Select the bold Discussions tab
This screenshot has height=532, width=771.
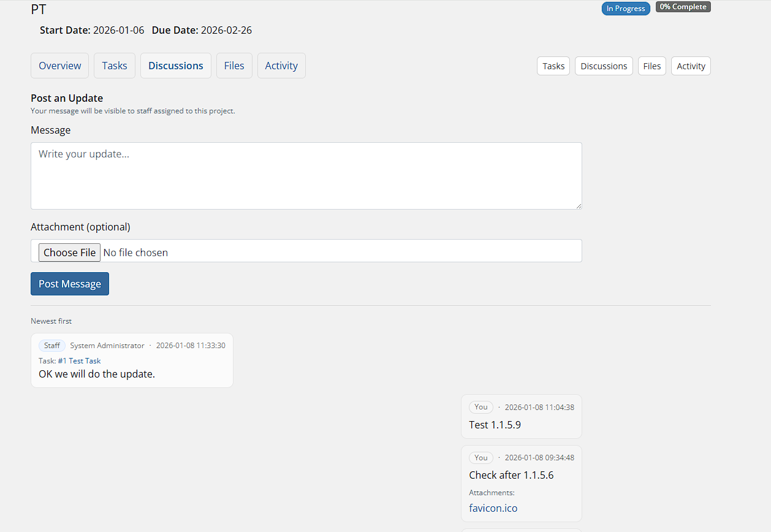(175, 66)
